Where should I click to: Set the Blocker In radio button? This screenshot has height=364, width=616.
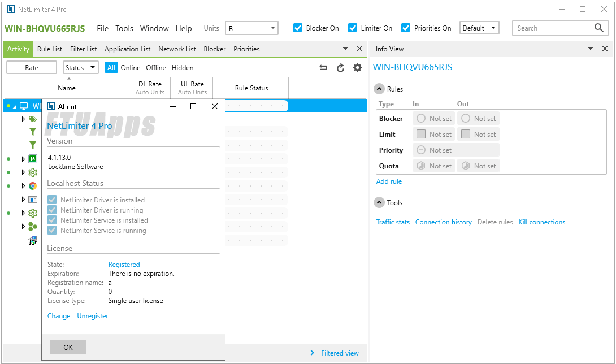[421, 118]
